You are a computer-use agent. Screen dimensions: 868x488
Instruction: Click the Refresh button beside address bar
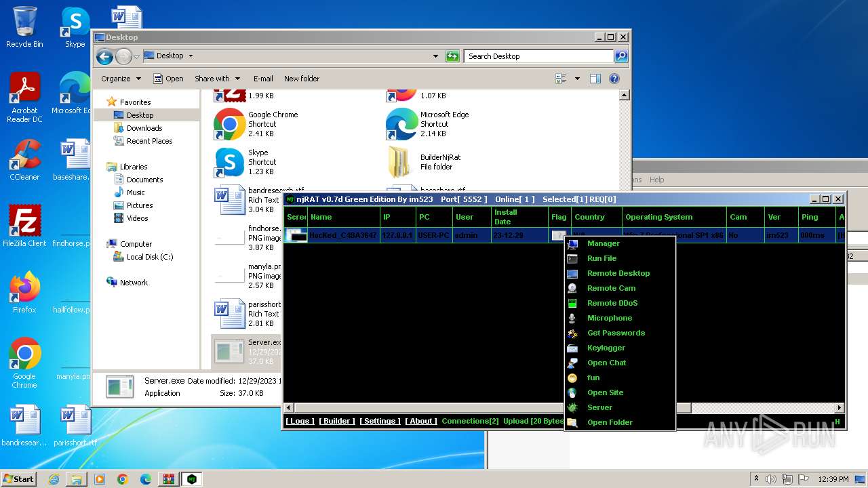coord(452,56)
